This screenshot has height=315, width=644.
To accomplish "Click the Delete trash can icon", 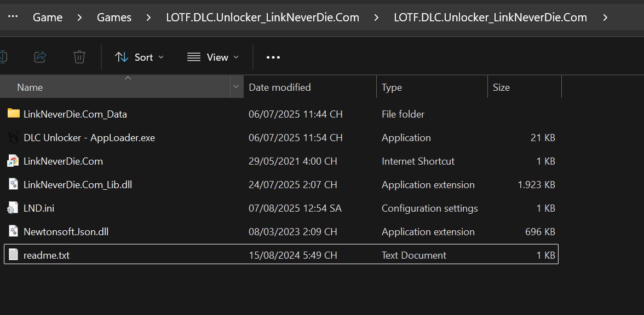I will pyautogui.click(x=79, y=57).
